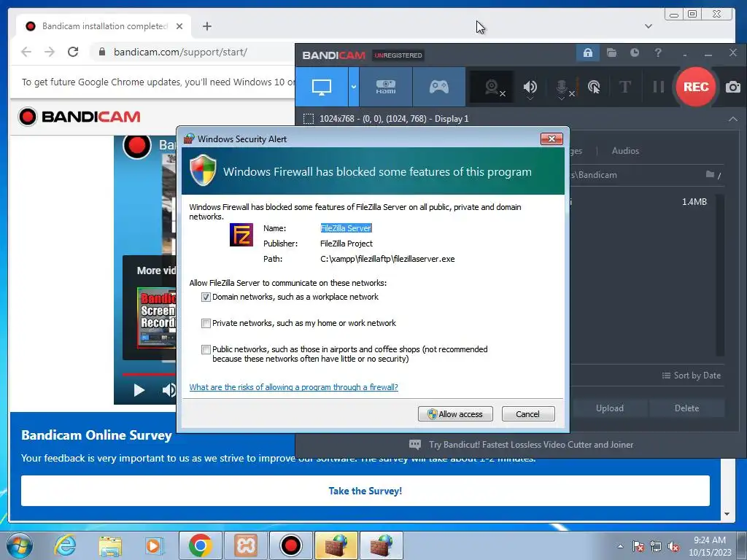Screen dimensions: 747x560
Task: Open Bandicam help question mark icon
Action: tap(658, 52)
